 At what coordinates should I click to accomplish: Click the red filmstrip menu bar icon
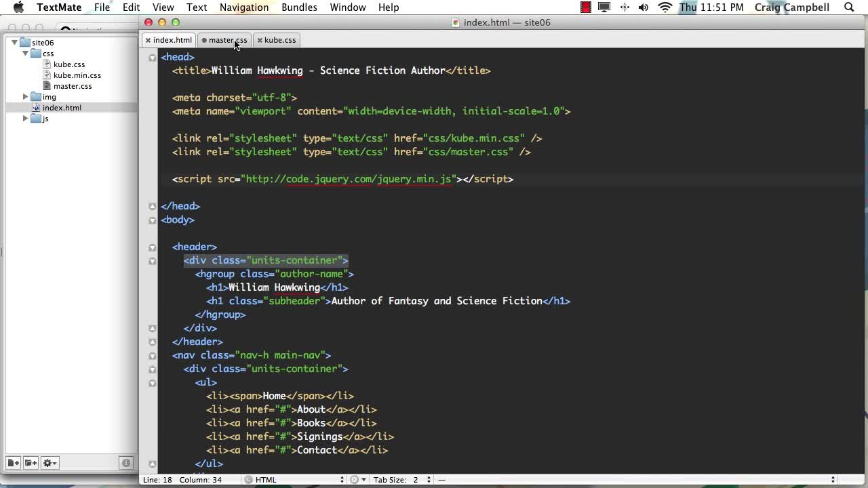tap(586, 7)
